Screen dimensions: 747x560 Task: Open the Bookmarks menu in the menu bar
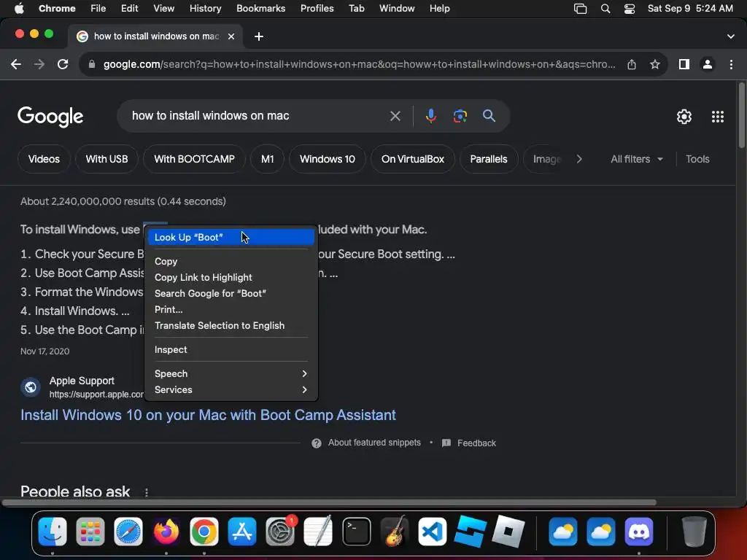(x=260, y=9)
